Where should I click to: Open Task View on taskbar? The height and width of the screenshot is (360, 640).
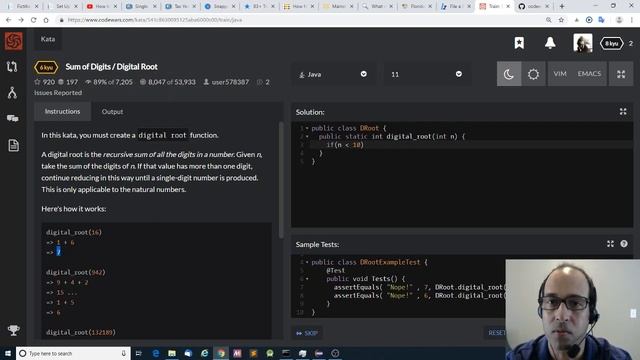pyautogui.click(x=139, y=353)
